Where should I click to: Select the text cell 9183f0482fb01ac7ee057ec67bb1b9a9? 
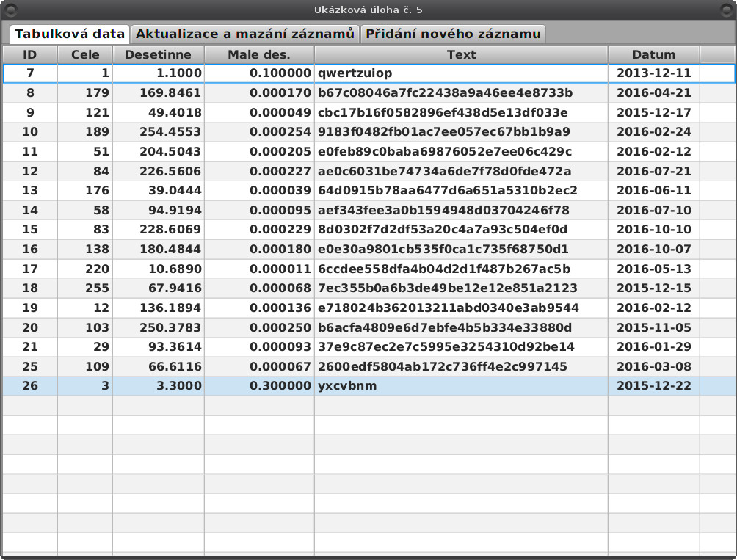click(x=461, y=132)
